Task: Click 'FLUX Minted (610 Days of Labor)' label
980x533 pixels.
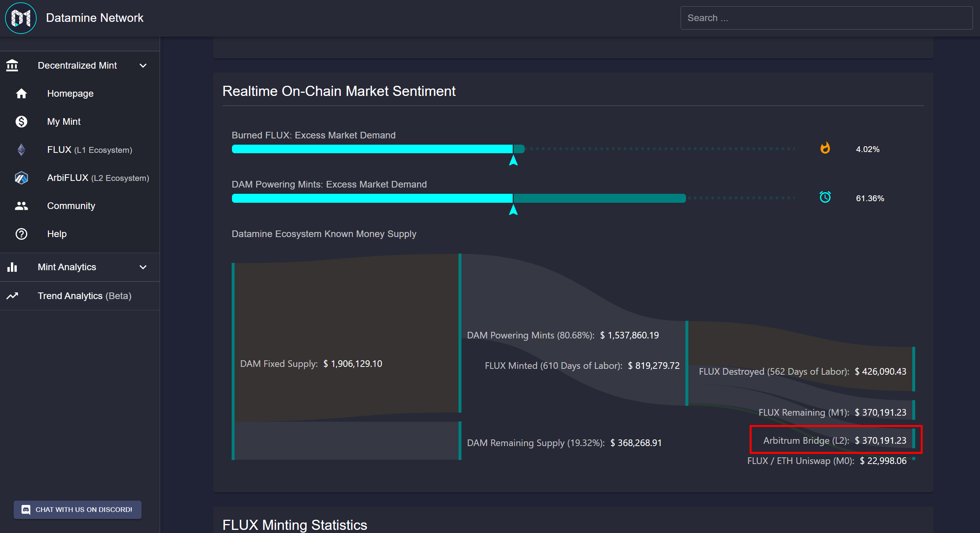Action: (582, 366)
